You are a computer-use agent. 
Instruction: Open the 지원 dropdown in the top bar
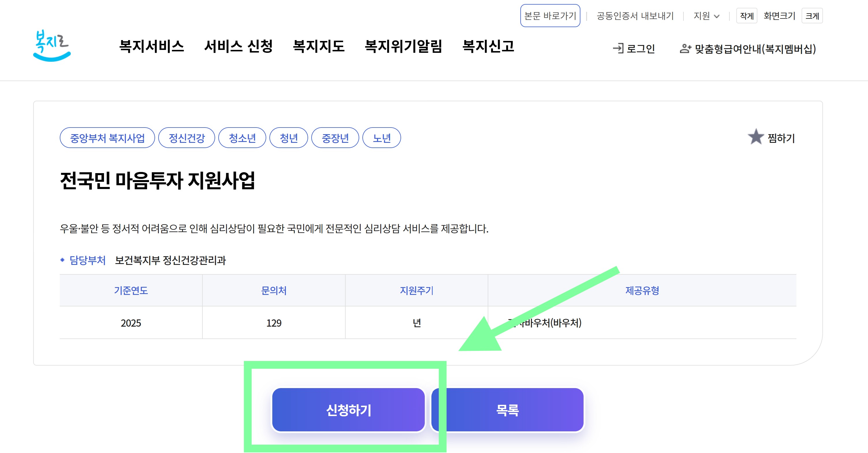(x=702, y=16)
